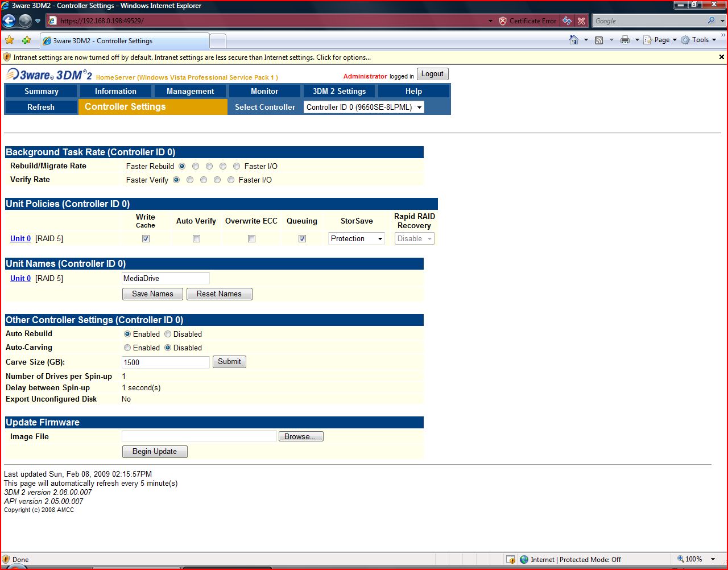Viewport: 728px width, 570px height.
Task: Toggle Write Cache checkbox for Unit 0
Action: click(146, 239)
